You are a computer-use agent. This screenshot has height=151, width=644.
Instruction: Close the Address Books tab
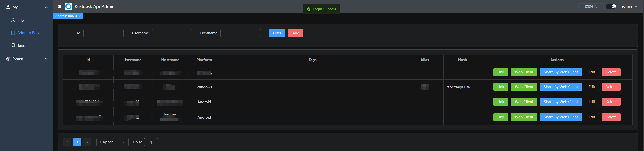point(80,16)
